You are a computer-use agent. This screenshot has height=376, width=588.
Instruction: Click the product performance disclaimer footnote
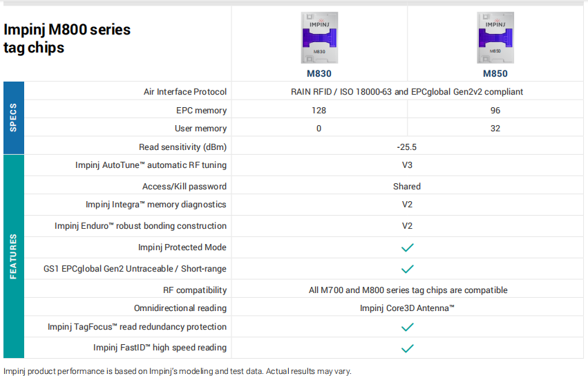[178, 371]
